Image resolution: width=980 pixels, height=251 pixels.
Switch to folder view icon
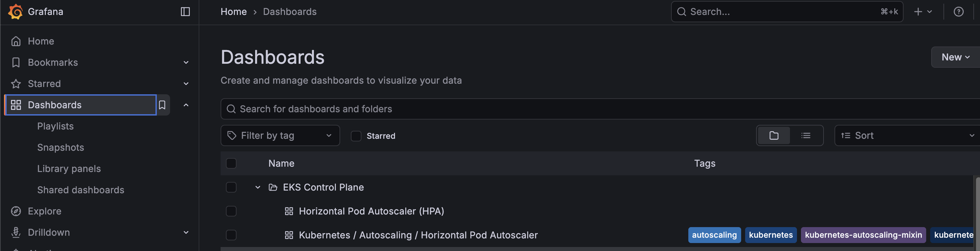coord(773,135)
